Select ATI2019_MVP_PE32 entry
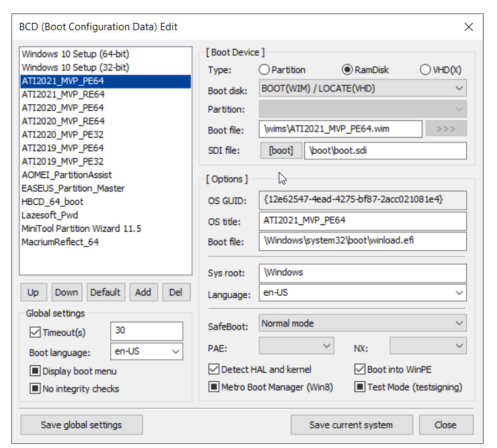497x448 pixels. coord(105,162)
